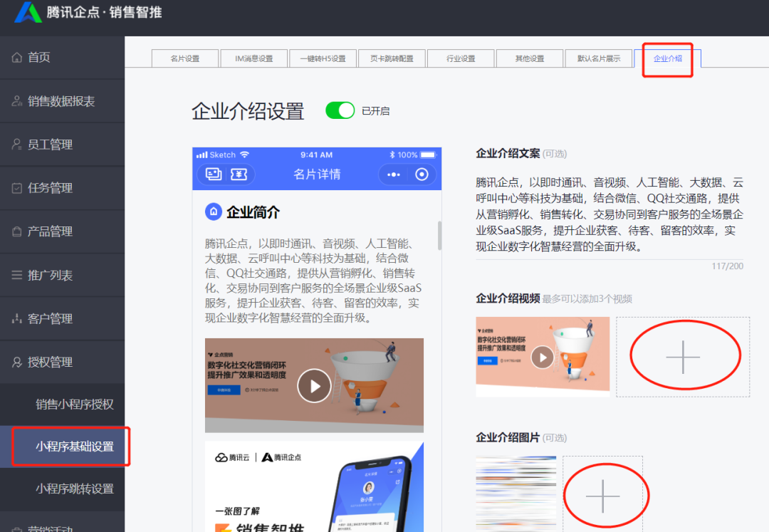Click the 117/200 character counter

(x=727, y=266)
